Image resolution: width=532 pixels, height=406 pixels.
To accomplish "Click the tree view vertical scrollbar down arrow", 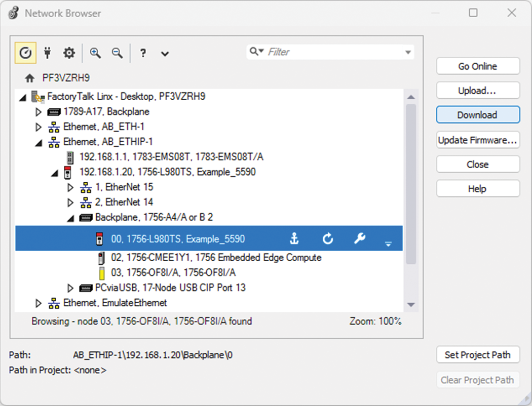I will pyautogui.click(x=411, y=304).
